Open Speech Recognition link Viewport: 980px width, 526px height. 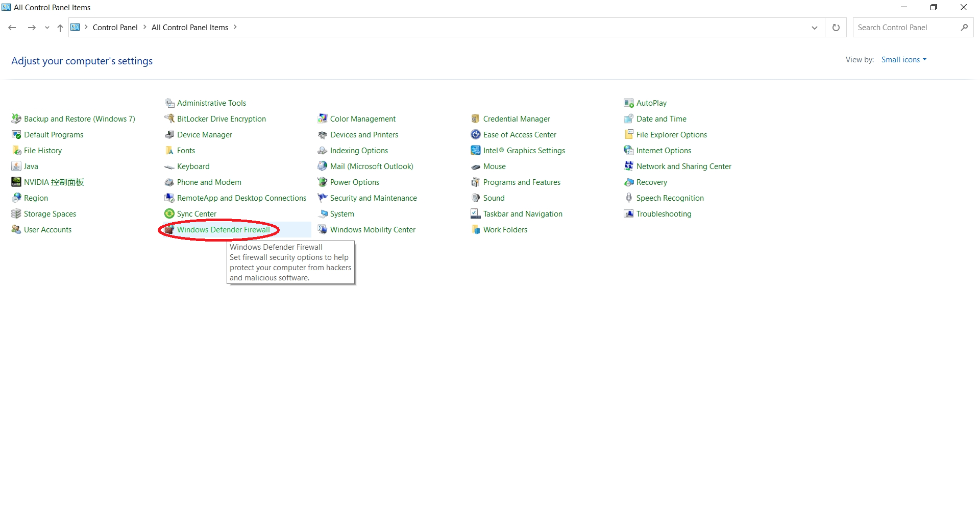point(670,198)
